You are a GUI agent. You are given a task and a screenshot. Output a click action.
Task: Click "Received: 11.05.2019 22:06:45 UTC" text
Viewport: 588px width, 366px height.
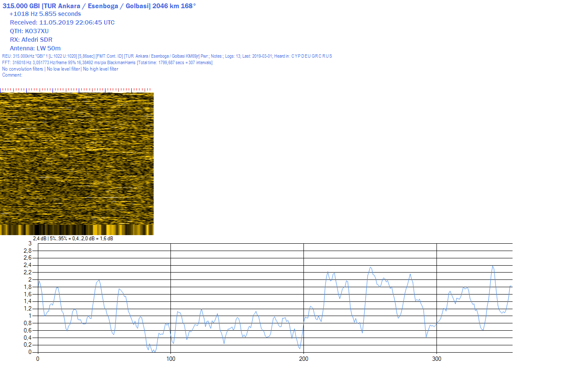pyautogui.click(x=62, y=22)
